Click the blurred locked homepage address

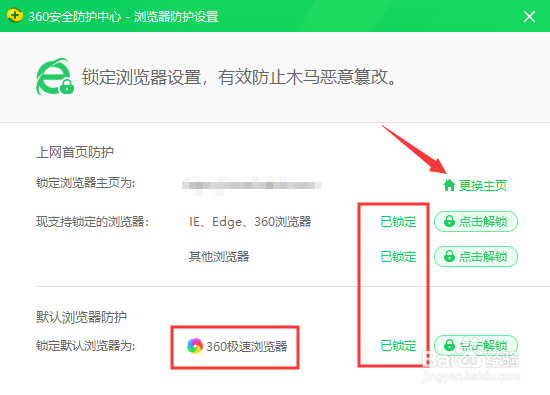pyautogui.click(x=251, y=186)
